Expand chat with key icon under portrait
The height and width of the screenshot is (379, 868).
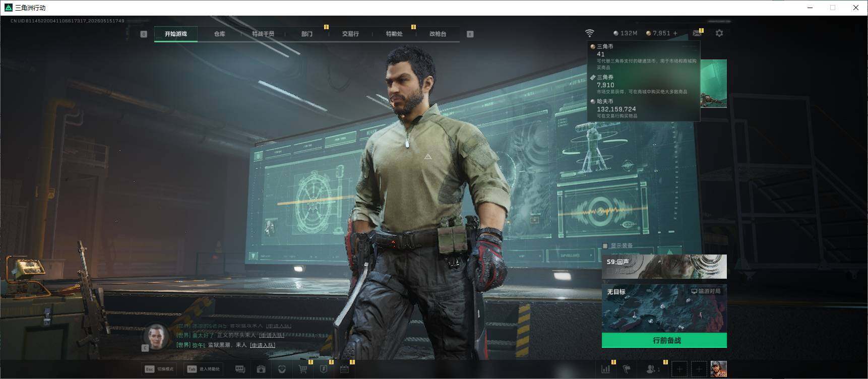coord(145,348)
